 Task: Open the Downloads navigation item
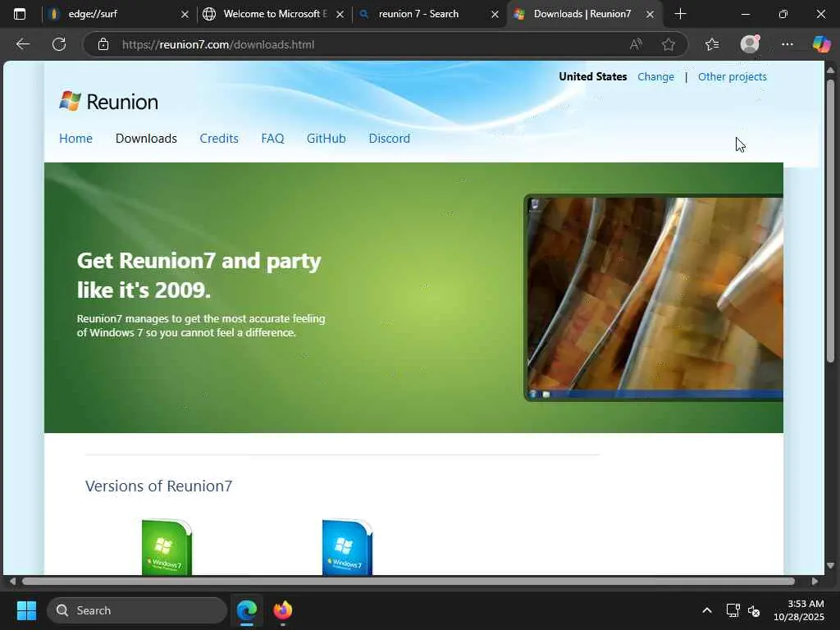tap(146, 138)
